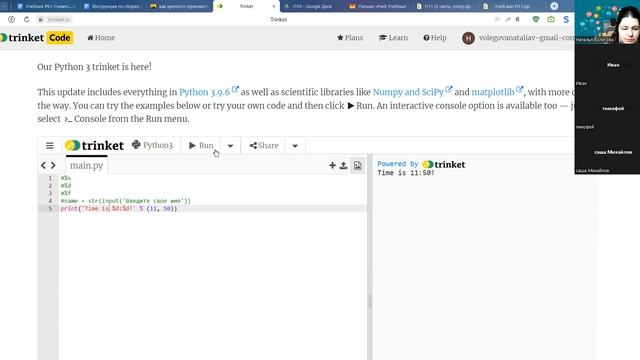Go to the previous file tab with left chevron
640x360 pixels.
[43, 165]
